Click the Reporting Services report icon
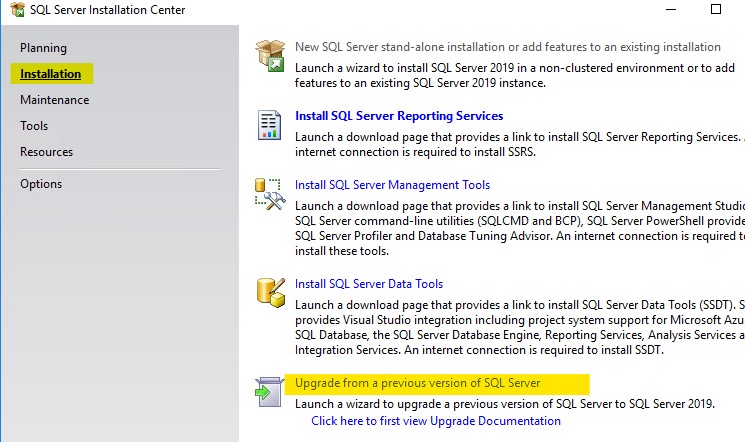The image size is (745, 442). point(269,125)
